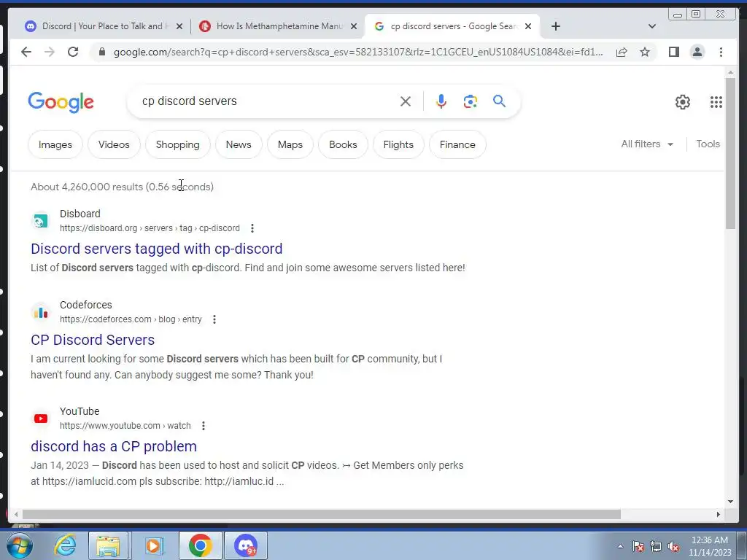This screenshot has height=560, width=747.
Task: Open the Chrome side panel
Action: (673, 52)
